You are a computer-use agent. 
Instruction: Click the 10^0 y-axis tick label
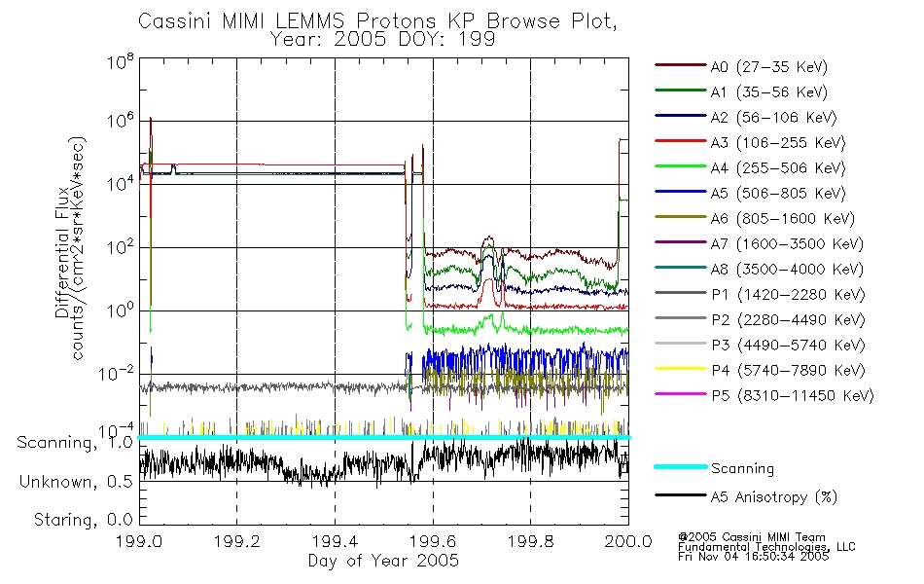(x=121, y=310)
